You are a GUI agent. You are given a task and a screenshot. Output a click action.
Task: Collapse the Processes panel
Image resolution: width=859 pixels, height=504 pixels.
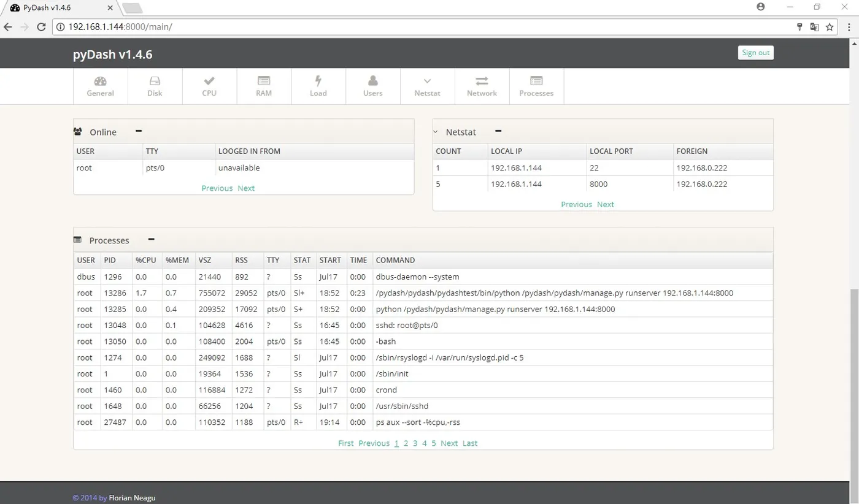[x=152, y=239]
